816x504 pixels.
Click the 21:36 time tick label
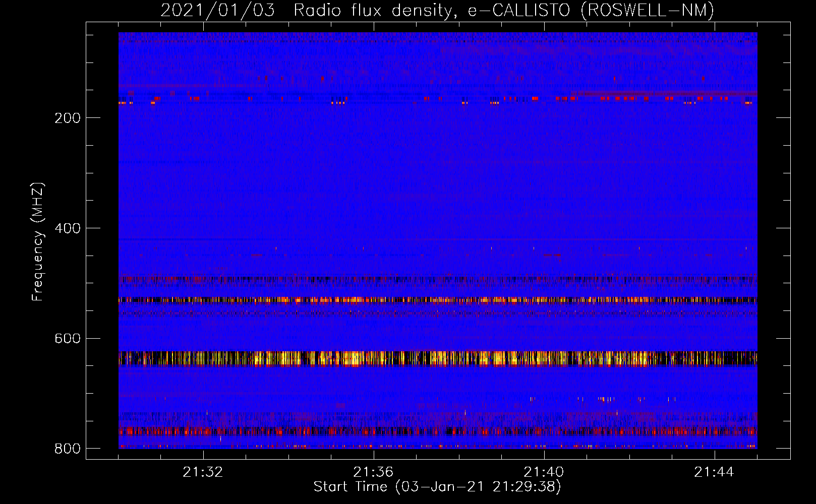click(373, 472)
